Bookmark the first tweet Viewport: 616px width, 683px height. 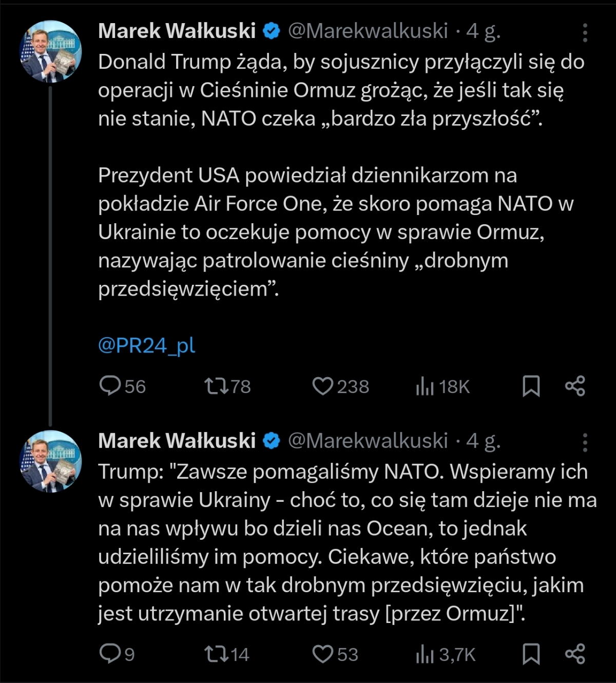click(531, 386)
